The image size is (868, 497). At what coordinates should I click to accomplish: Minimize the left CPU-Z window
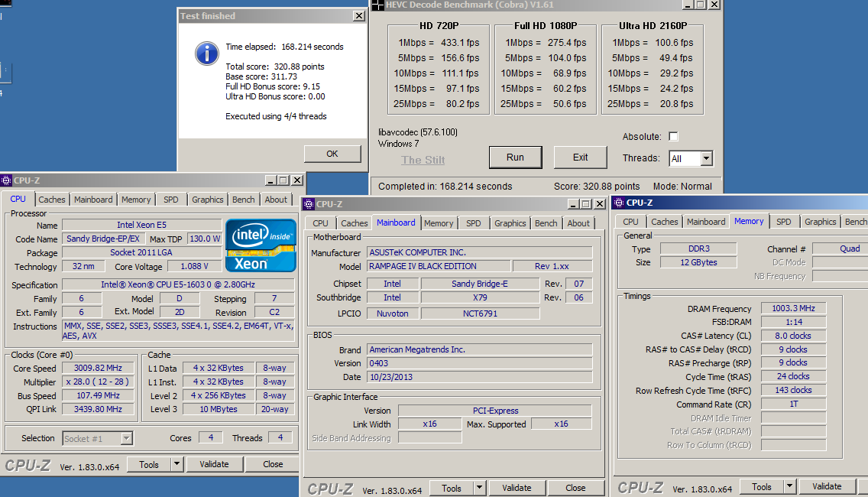(270, 180)
